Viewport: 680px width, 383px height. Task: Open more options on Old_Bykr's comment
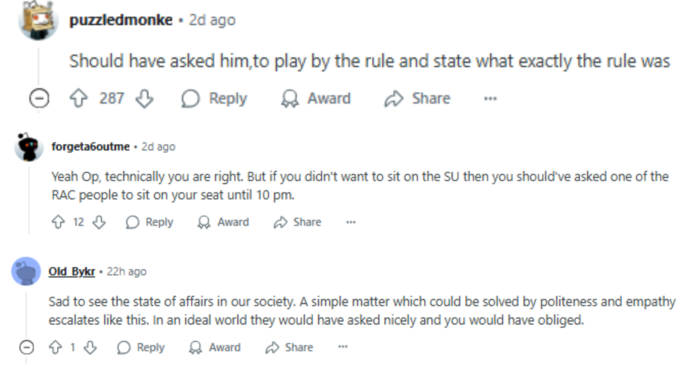343,347
